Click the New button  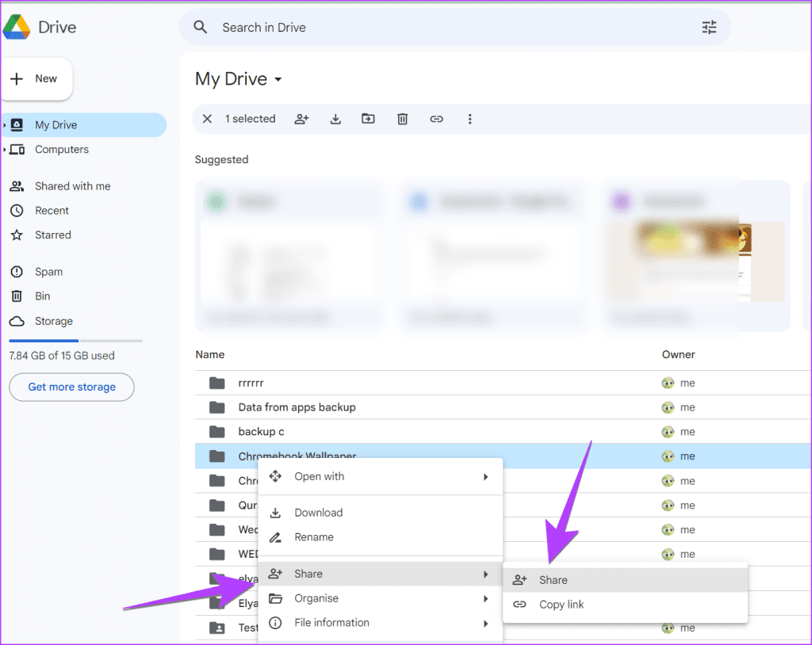pyautogui.click(x=35, y=79)
